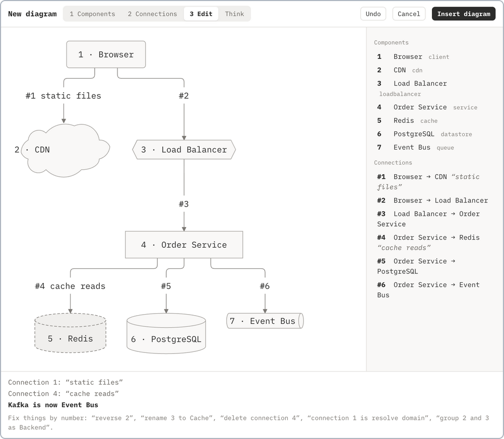
Task: Select the Event Bus queue shape
Action: (265, 321)
